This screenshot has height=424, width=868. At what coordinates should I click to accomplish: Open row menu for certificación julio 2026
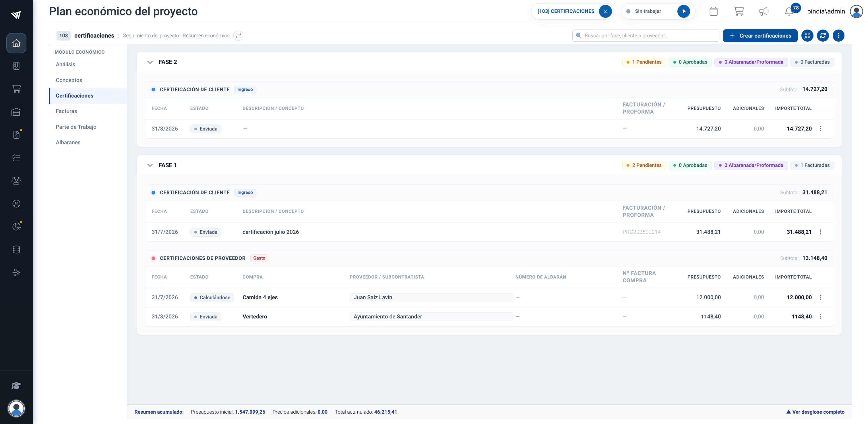pyautogui.click(x=820, y=232)
